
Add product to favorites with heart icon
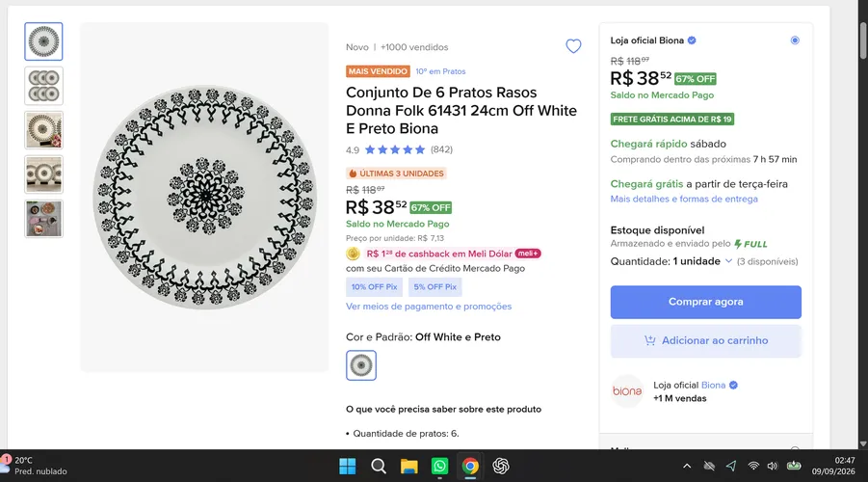pyautogui.click(x=573, y=46)
